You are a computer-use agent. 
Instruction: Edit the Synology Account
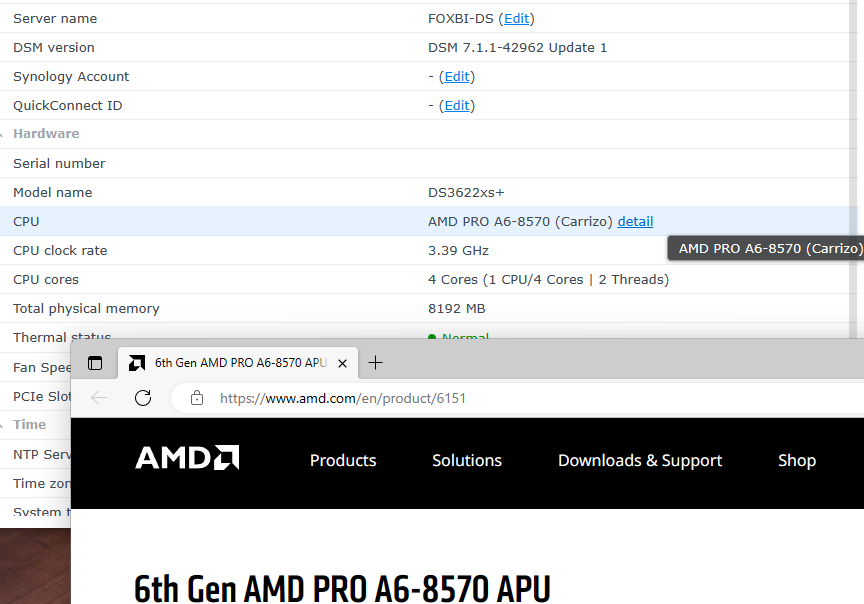point(457,77)
